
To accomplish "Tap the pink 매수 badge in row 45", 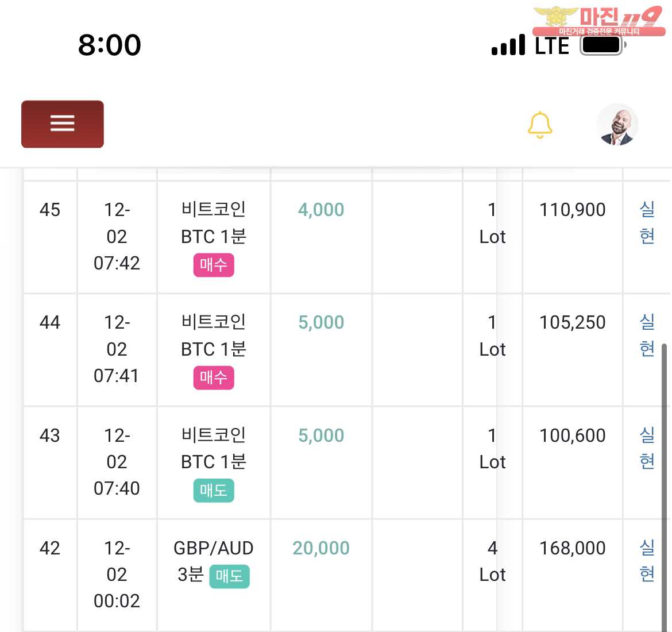I will click(214, 265).
